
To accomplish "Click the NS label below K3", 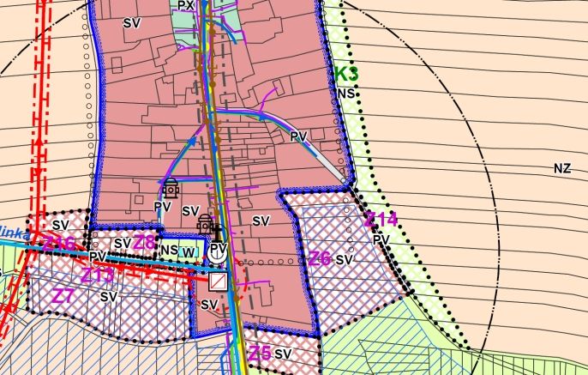I will pyautogui.click(x=345, y=94).
